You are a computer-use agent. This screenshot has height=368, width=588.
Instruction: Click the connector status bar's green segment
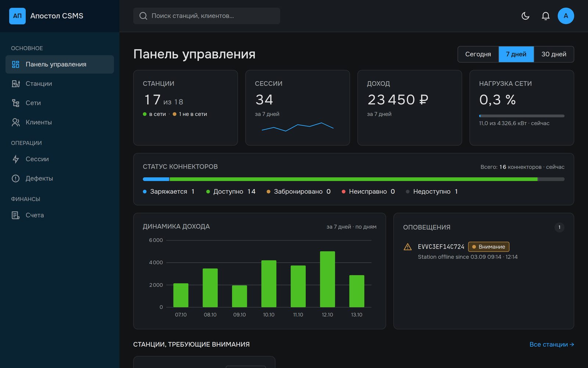click(353, 179)
